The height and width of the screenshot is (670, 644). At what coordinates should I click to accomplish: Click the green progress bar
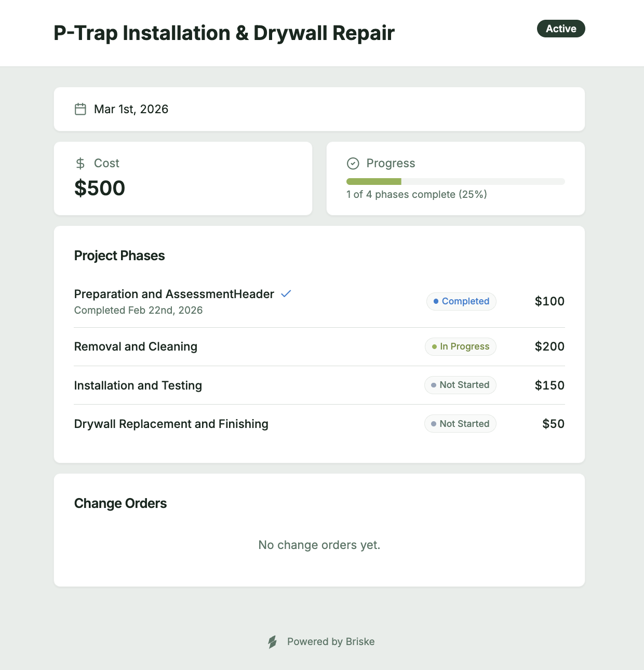coord(373,181)
